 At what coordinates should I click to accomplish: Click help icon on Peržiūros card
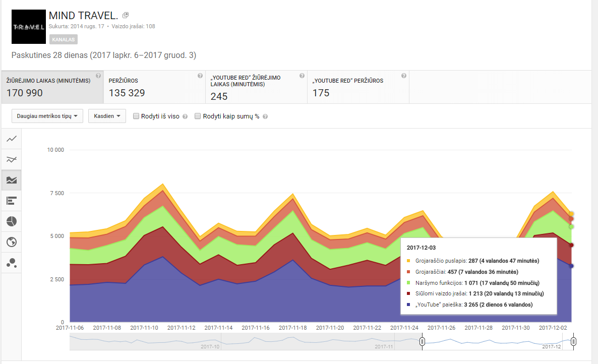(x=200, y=76)
